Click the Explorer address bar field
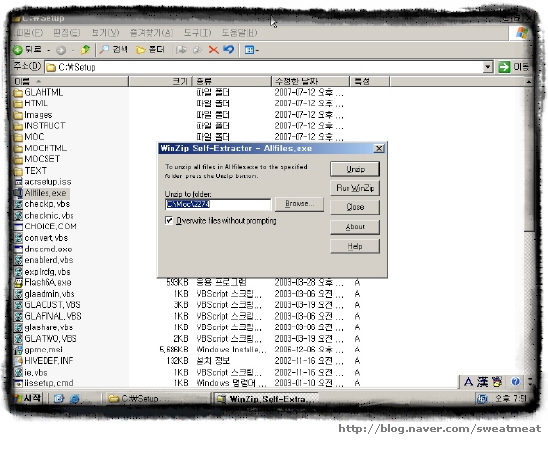 click(264, 67)
